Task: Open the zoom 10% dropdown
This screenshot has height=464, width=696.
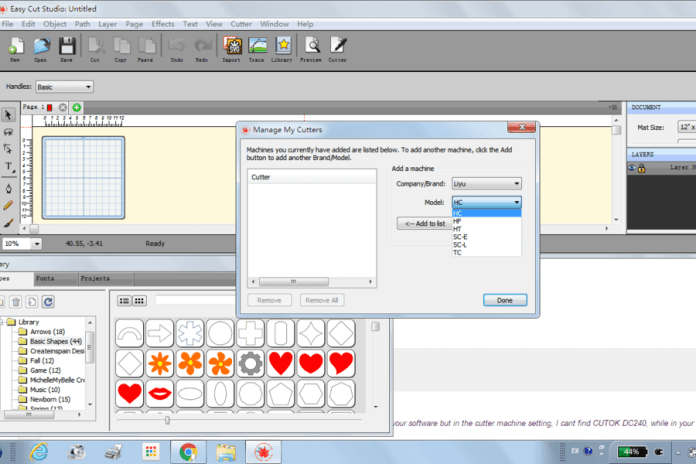Action: [37, 243]
